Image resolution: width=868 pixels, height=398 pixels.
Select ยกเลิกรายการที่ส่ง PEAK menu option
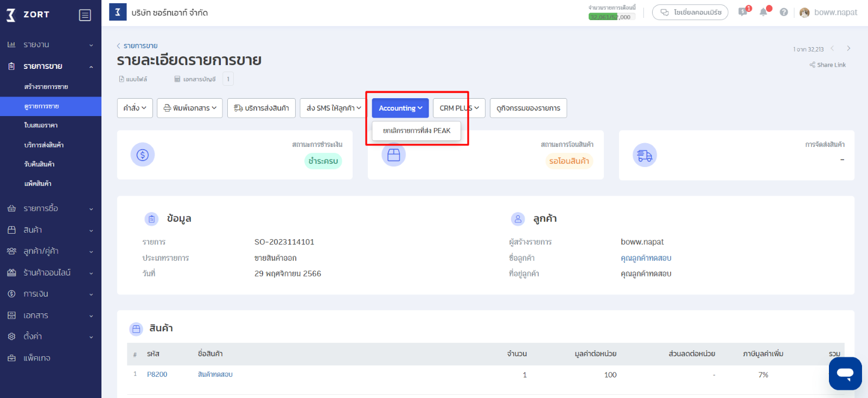pyautogui.click(x=416, y=131)
